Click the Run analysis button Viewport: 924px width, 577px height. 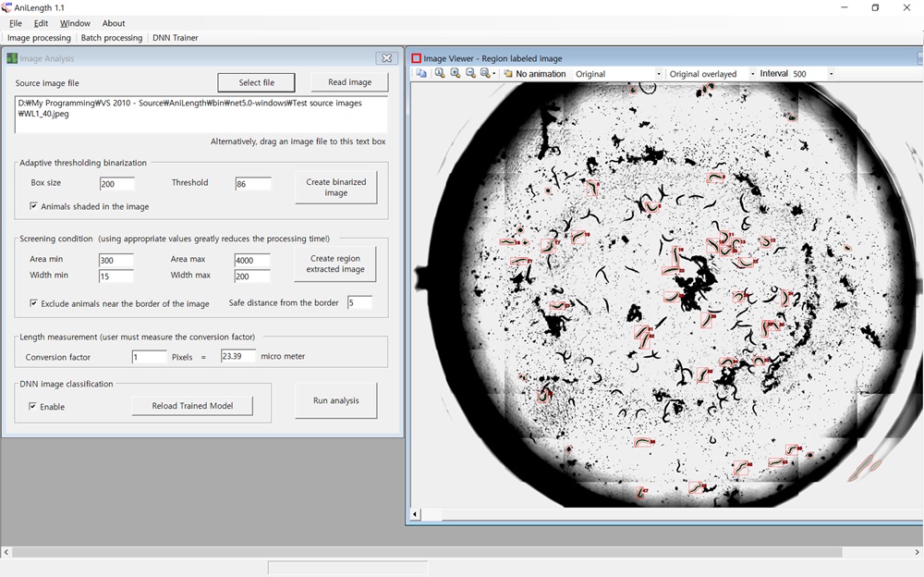coord(336,400)
